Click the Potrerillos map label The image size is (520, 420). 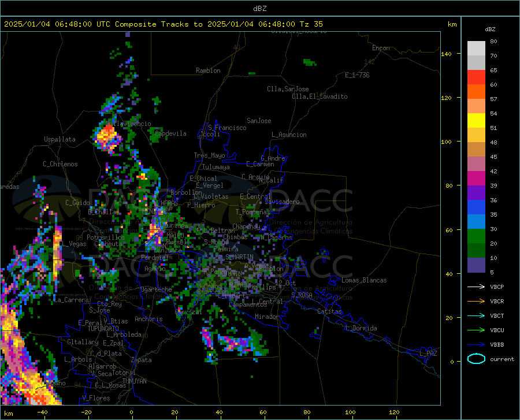click(106, 237)
